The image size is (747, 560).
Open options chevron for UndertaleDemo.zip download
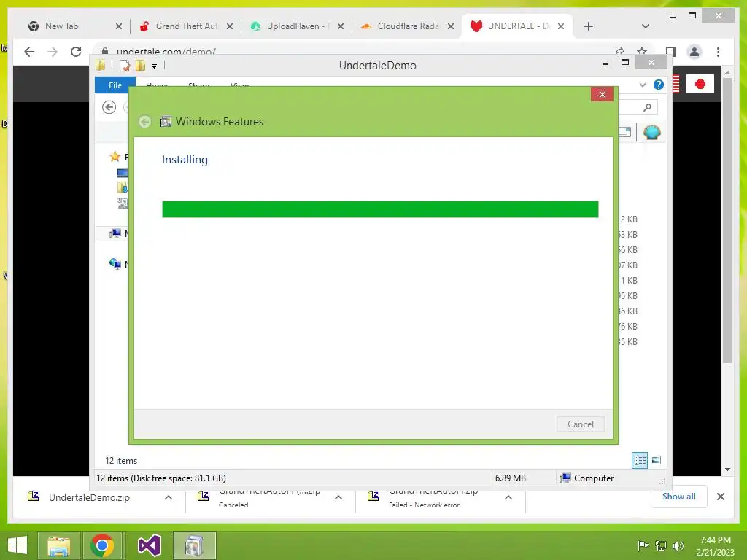click(169, 497)
